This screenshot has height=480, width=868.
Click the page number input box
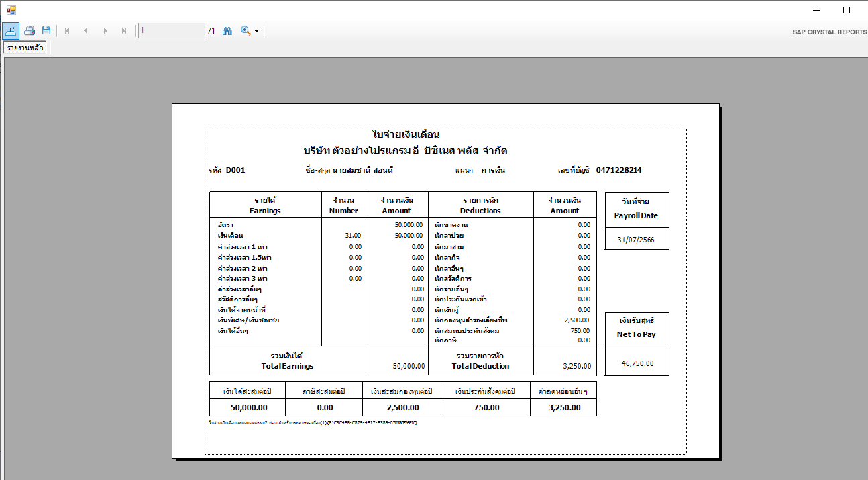click(171, 30)
